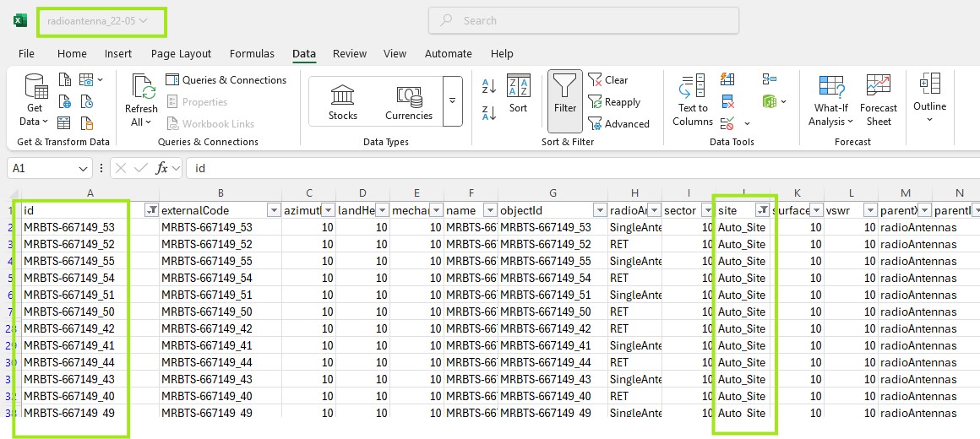Open the custom Sort dialog
Screen dimensions: 980x439
(518, 95)
